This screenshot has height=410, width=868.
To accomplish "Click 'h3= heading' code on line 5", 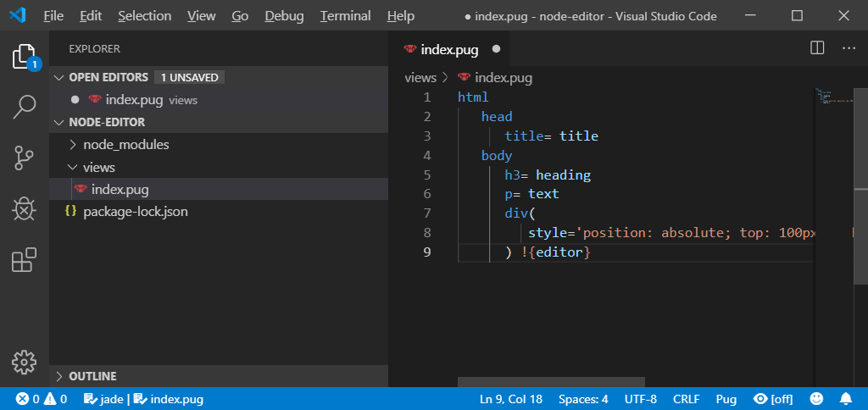I will click(548, 175).
